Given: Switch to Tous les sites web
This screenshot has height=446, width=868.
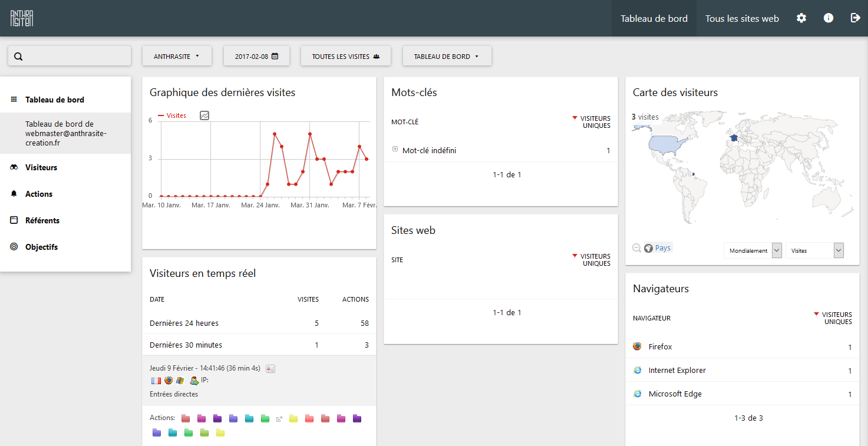Looking at the screenshot, I should coord(742,18).
